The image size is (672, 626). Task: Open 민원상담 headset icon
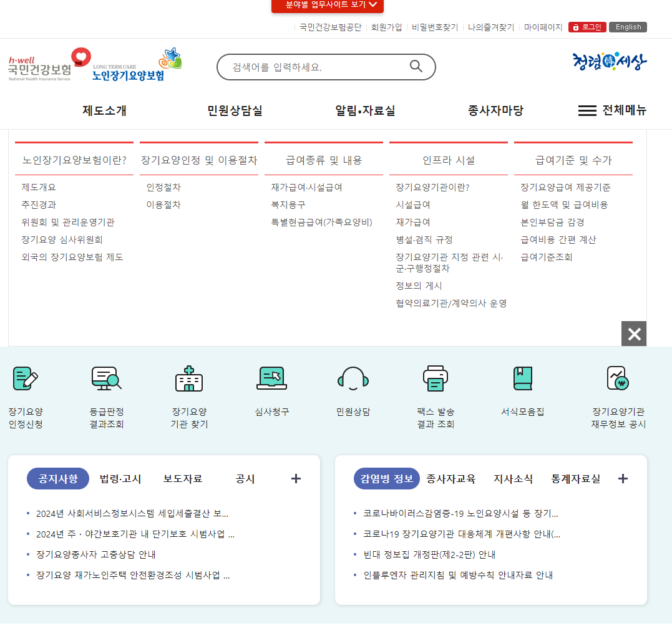(x=353, y=378)
